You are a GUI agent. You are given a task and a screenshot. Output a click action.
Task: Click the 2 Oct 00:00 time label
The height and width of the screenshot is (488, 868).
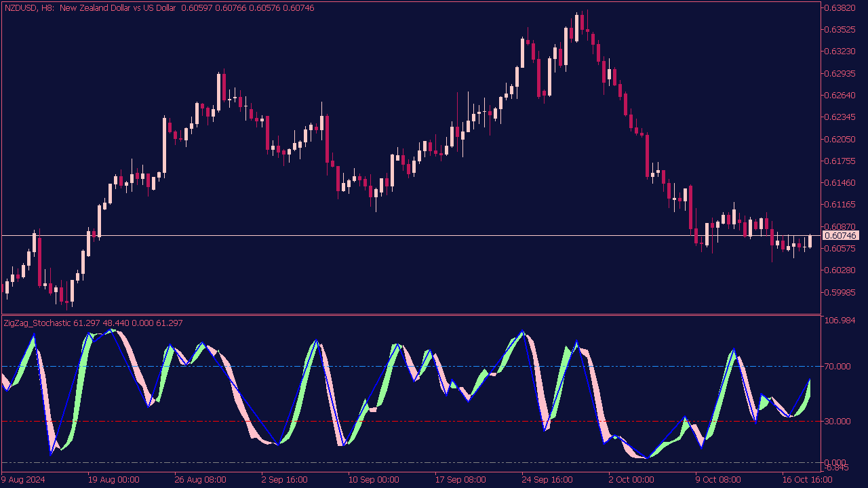pos(631,480)
